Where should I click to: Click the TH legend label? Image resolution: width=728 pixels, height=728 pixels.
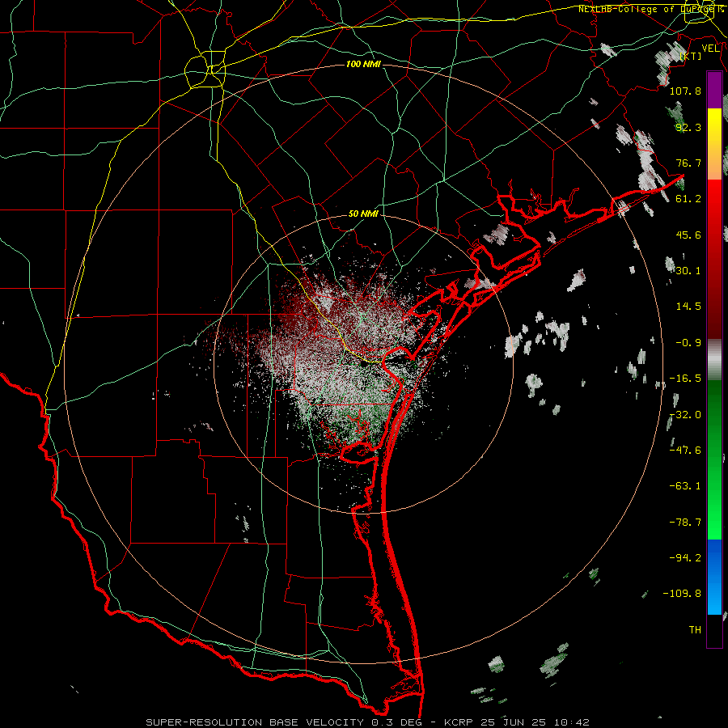click(695, 630)
